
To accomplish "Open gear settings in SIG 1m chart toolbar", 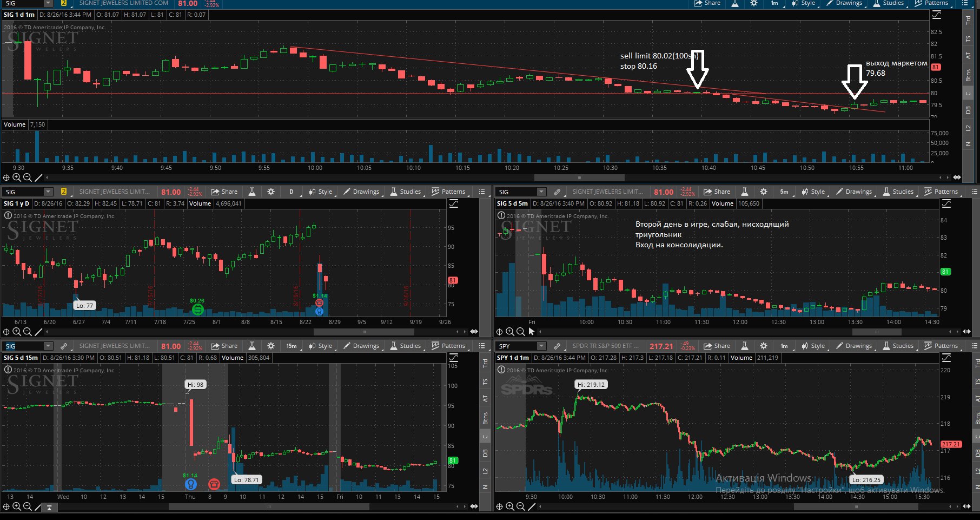I will [x=754, y=3].
